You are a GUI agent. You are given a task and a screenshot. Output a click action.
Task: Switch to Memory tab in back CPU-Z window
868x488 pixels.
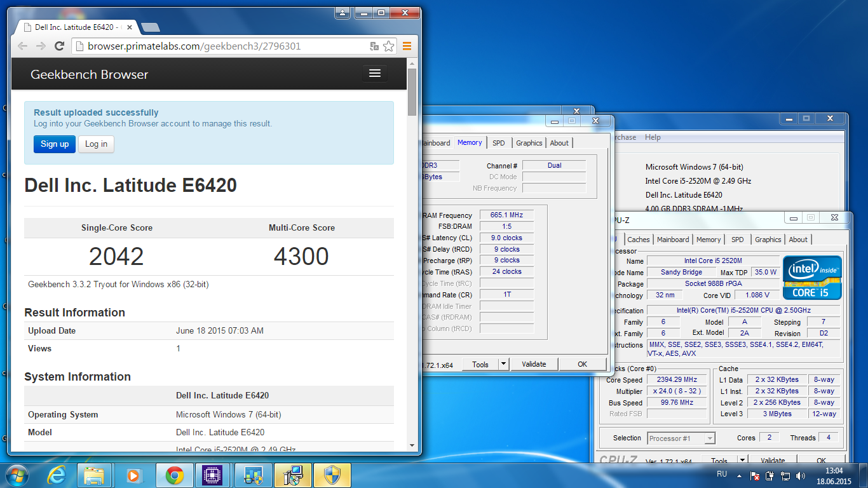tap(470, 142)
